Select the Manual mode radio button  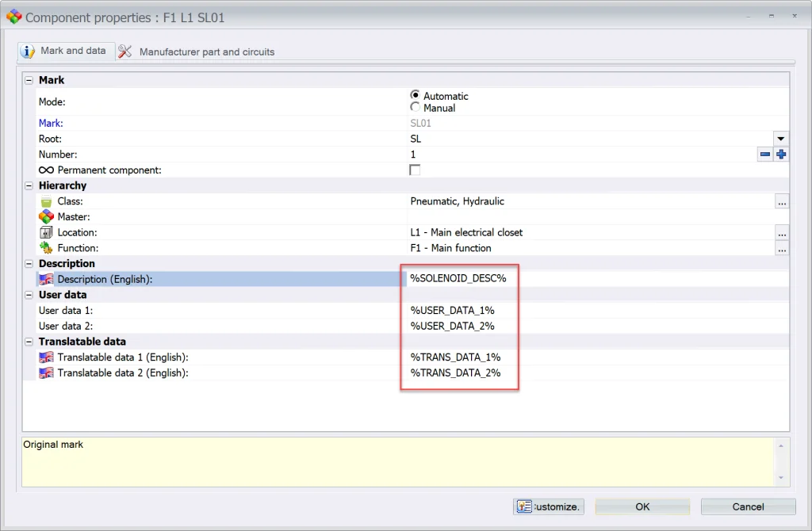coord(415,108)
